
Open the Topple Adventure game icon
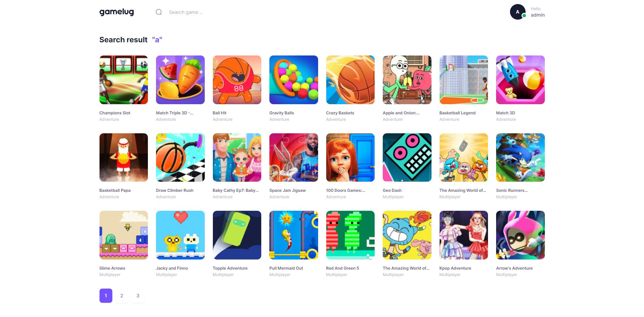[237, 235]
